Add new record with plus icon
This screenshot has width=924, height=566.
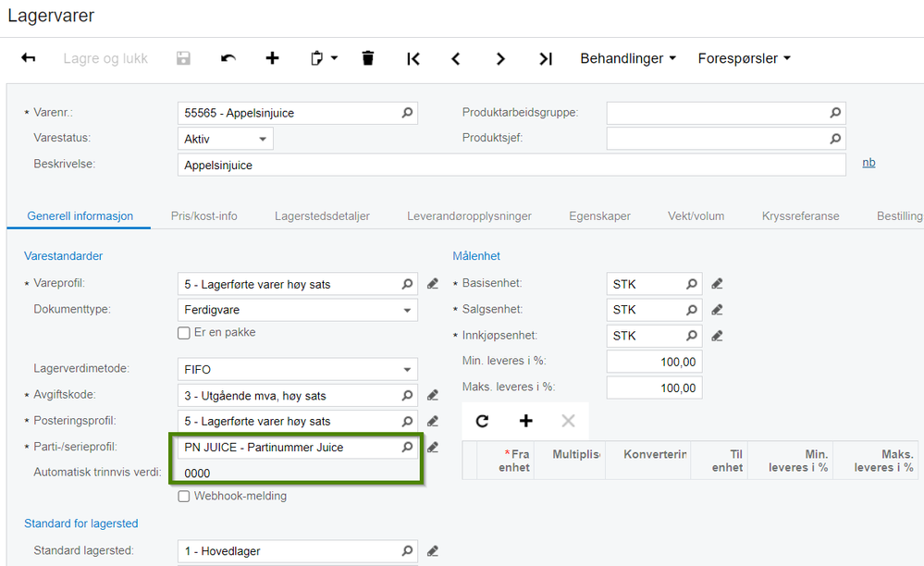click(272, 58)
